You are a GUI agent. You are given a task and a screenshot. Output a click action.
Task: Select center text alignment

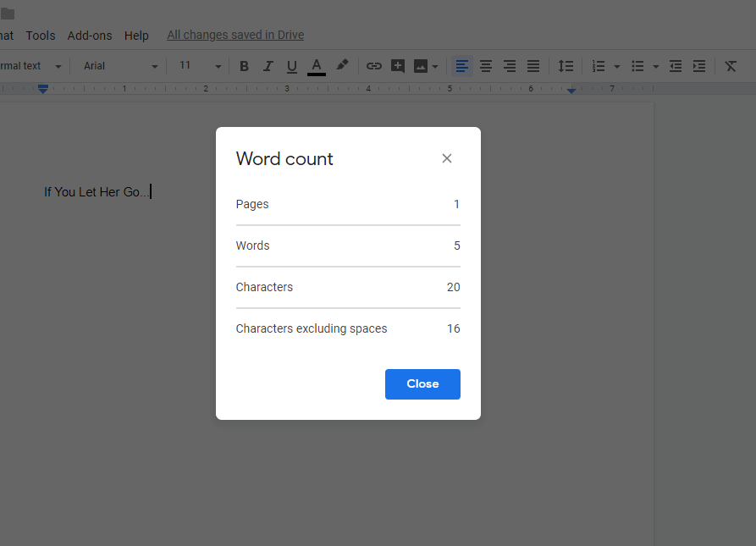tap(485, 66)
